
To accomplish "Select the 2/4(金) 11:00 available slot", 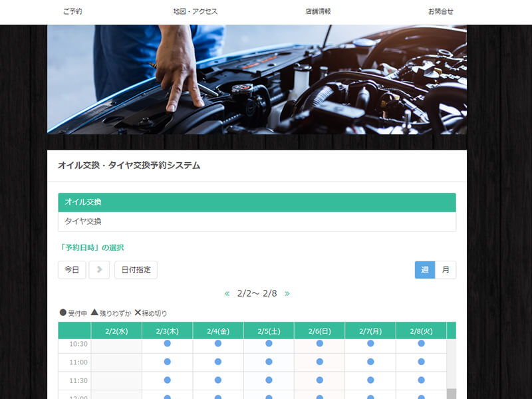I will click(218, 362).
